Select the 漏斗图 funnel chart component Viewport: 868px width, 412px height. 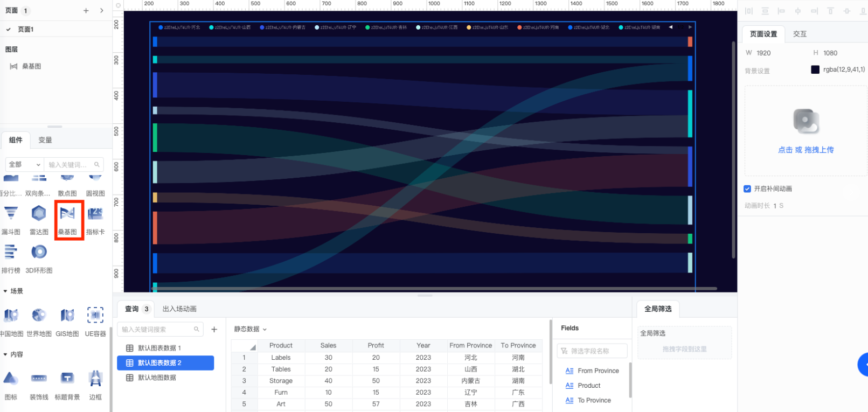(11, 220)
